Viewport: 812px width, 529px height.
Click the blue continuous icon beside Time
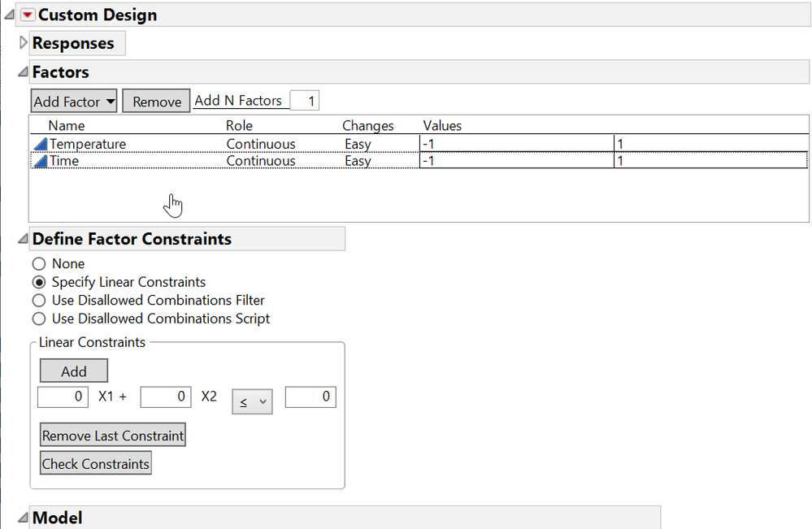click(x=40, y=161)
